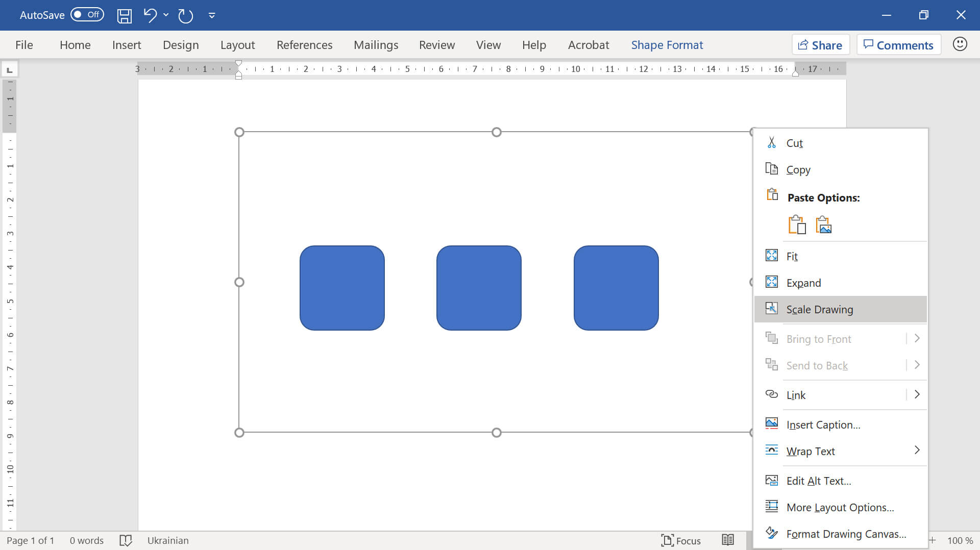Select the middle blue rounded square
Screen dimensions: 980x550
(479, 288)
